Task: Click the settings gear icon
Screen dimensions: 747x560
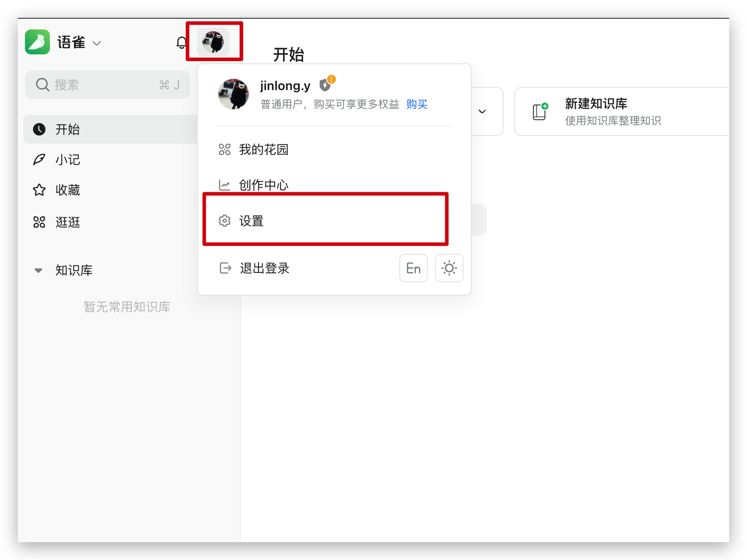Action: 225,221
